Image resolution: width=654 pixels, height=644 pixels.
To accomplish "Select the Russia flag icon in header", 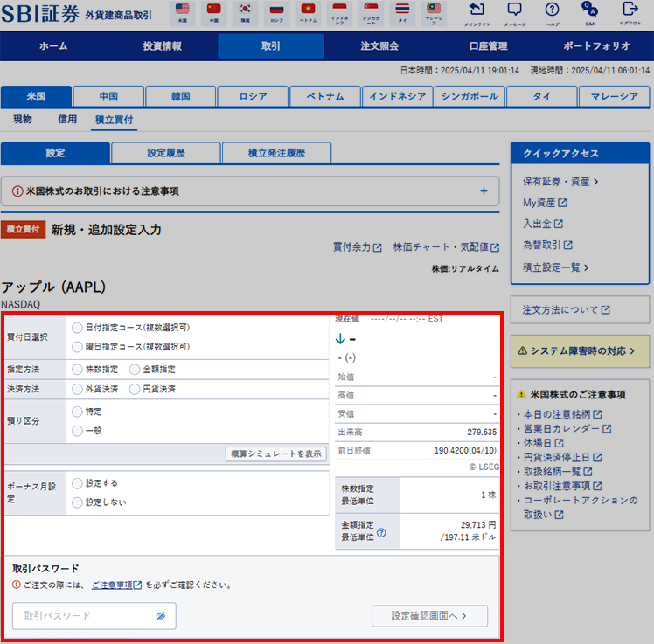I will [x=276, y=13].
